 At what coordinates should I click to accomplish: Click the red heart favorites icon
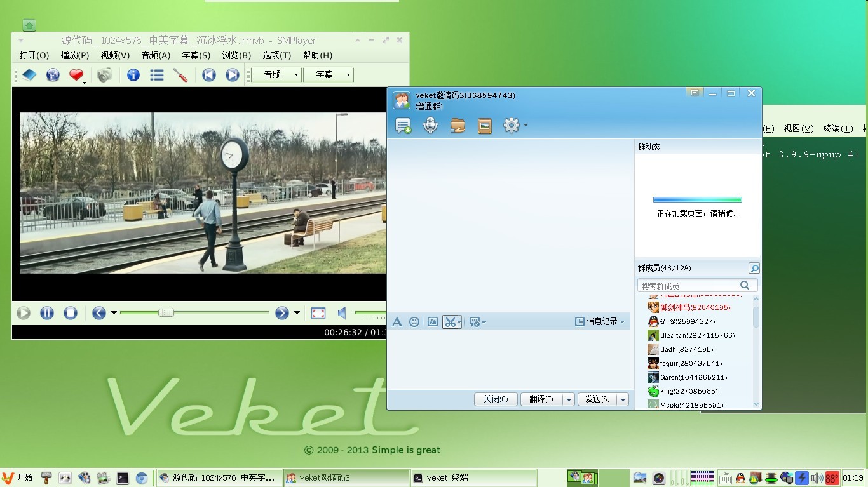76,75
